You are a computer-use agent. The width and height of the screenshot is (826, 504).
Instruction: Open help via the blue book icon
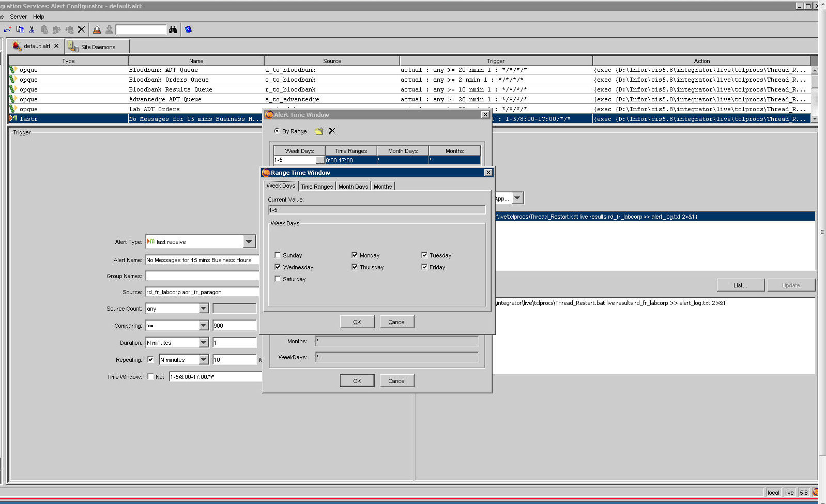pyautogui.click(x=188, y=29)
